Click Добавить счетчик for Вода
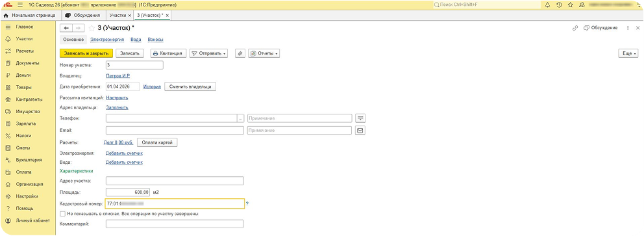 [x=124, y=163]
